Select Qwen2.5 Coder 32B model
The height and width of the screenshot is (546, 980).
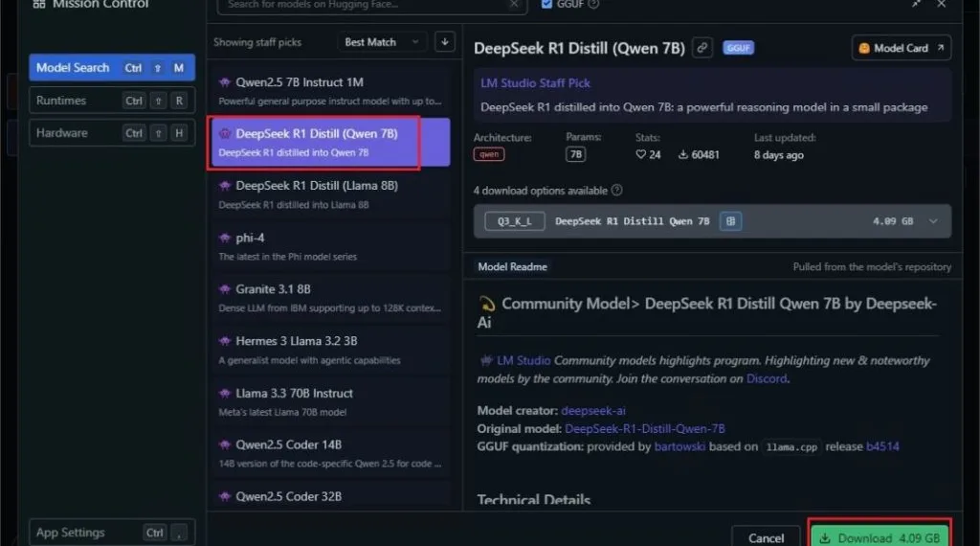(330, 496)
